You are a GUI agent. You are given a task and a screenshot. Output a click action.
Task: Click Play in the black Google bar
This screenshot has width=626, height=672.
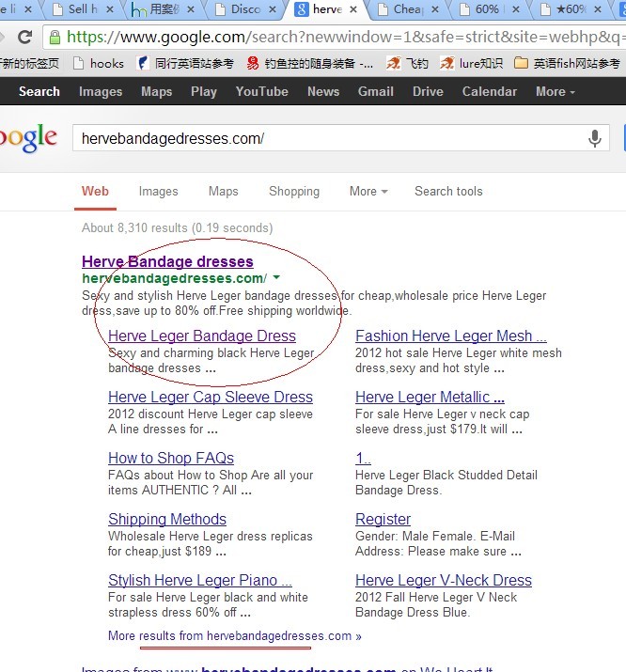pos(204,91)
